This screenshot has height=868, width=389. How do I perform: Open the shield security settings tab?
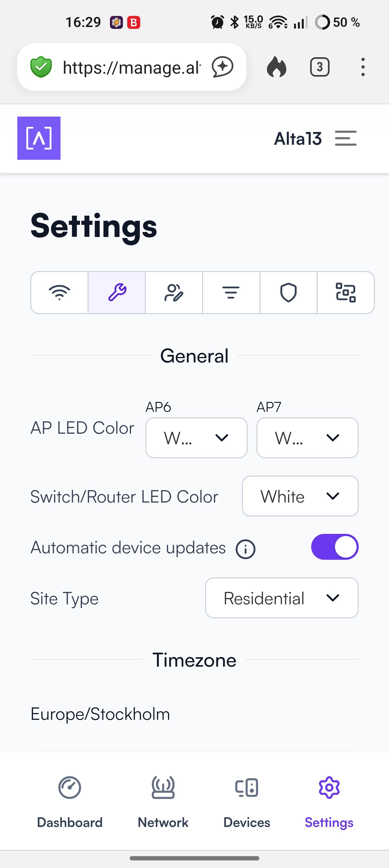point(289,293)
